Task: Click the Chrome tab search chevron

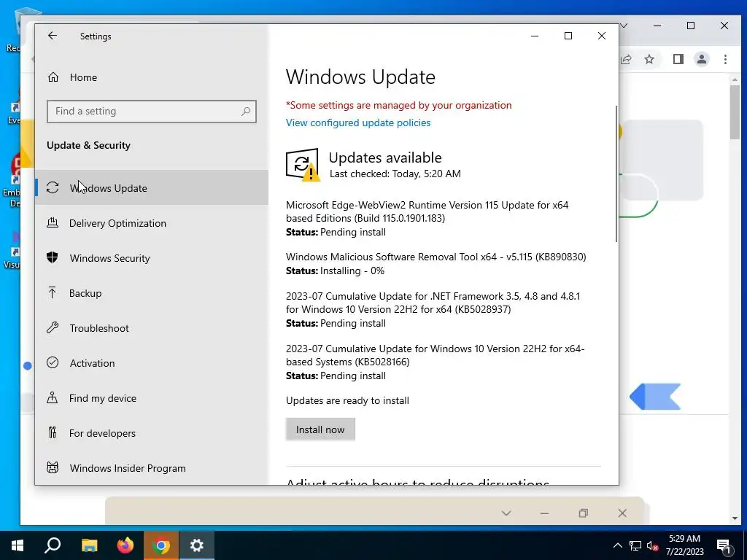Action: [624, 26]
